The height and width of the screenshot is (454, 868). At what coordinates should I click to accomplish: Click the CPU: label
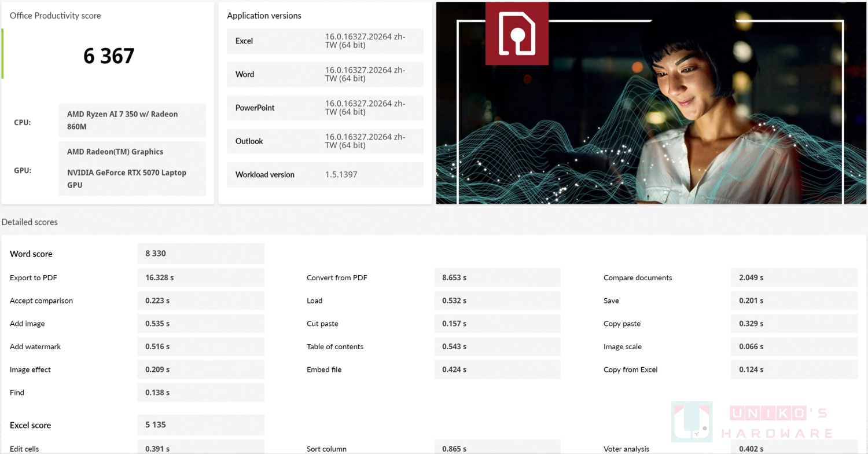pyautogui.click(x=23, y=123)
